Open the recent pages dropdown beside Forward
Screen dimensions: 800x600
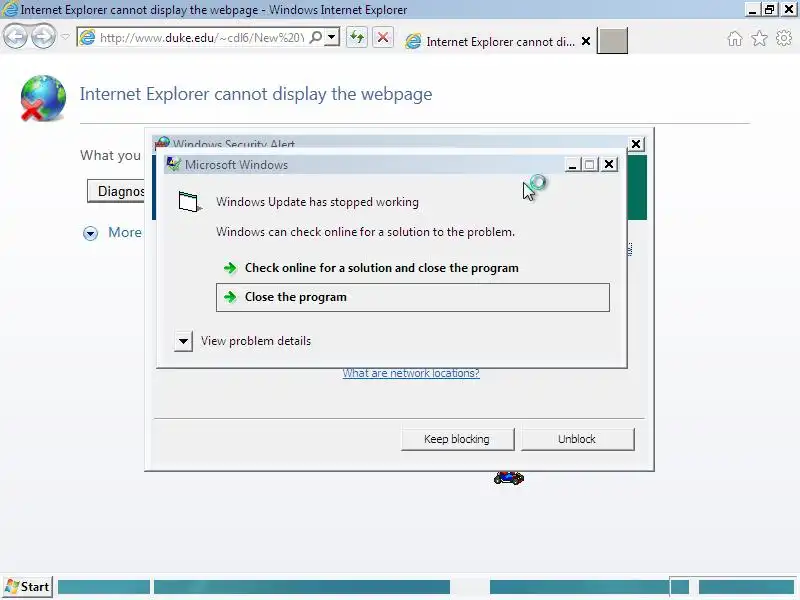65,37
